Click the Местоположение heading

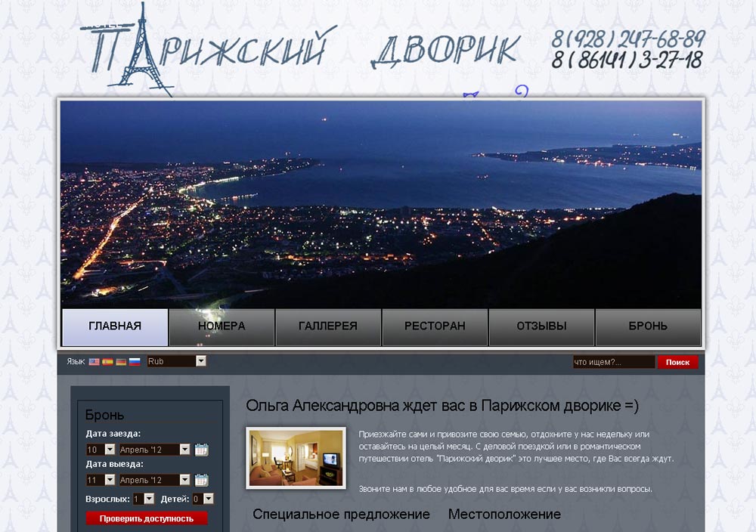(504, 514)
